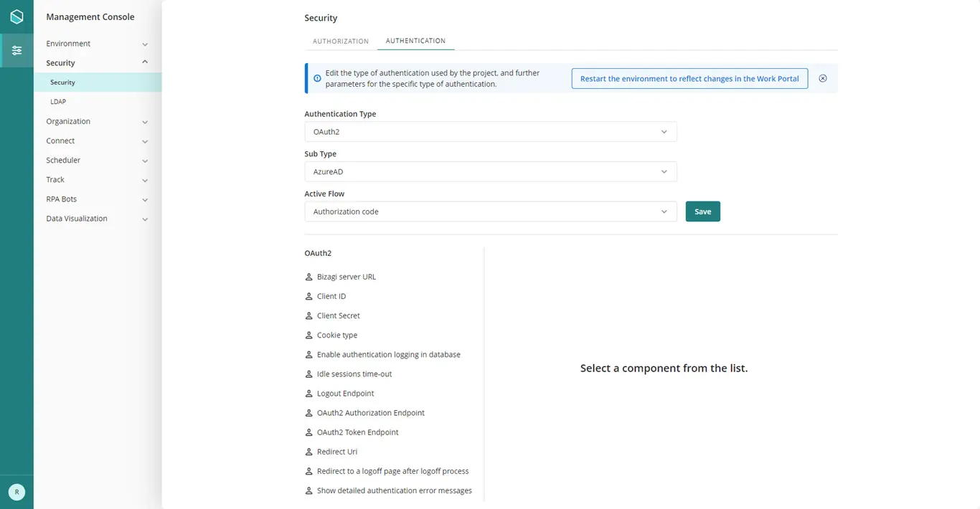Open the Active Flow dropdown
Viewport: 980px width, 509px height.
491,211
